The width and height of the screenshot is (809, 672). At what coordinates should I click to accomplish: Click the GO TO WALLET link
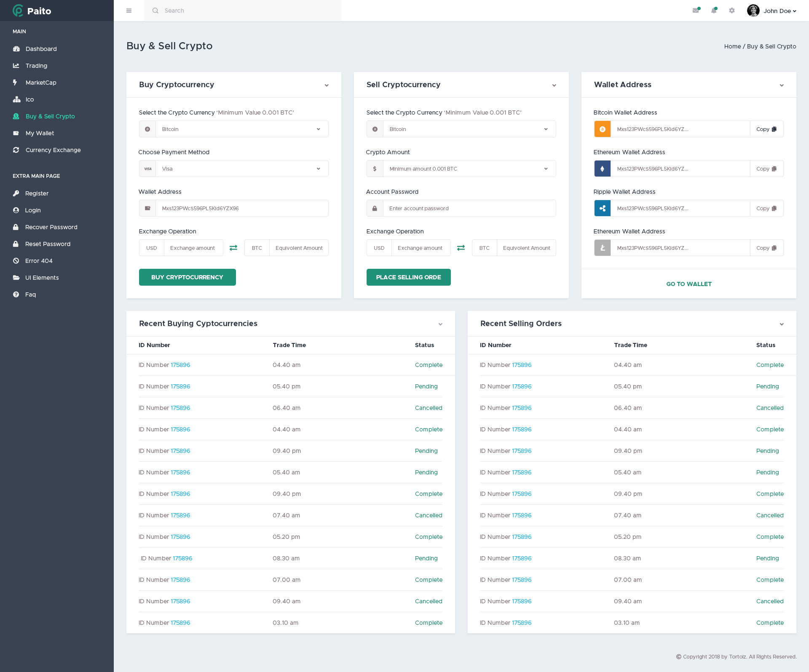pyautogui.click(x=688, y=284)
